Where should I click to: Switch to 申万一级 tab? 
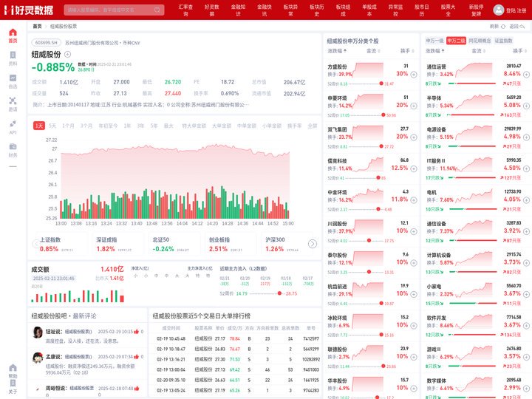click(434, 41)
